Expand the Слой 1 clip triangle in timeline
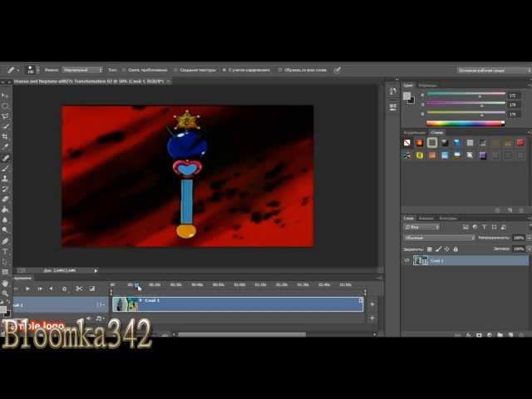 pyautogui.click(x=140, y=300)
